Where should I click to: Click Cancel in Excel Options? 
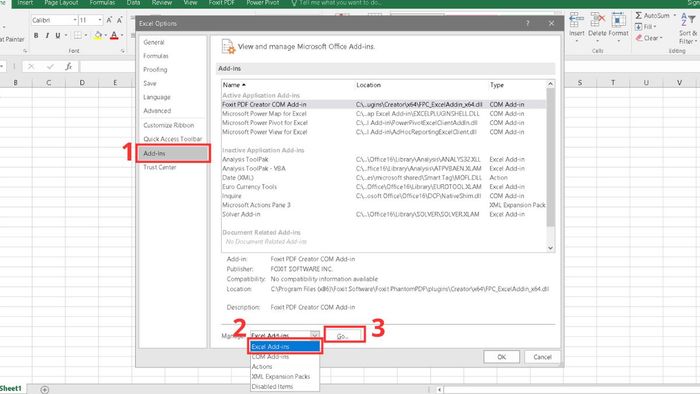click(542, 357)
